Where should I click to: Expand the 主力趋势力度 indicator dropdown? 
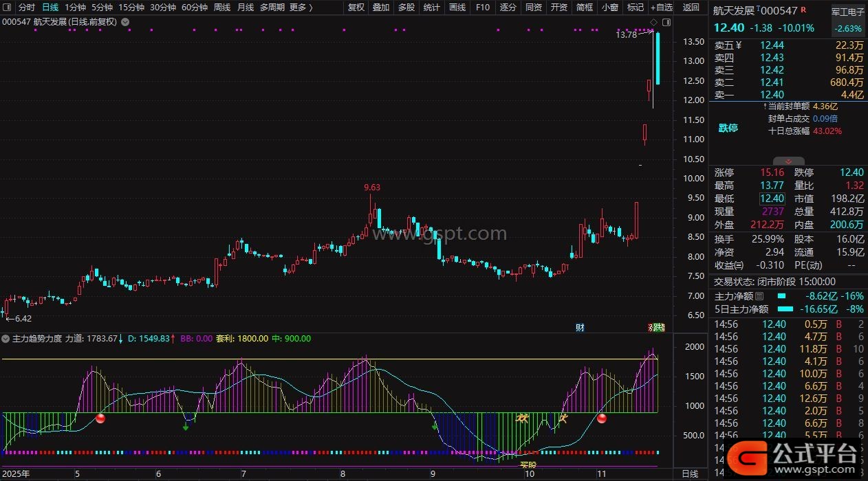(x=6, y=339)
